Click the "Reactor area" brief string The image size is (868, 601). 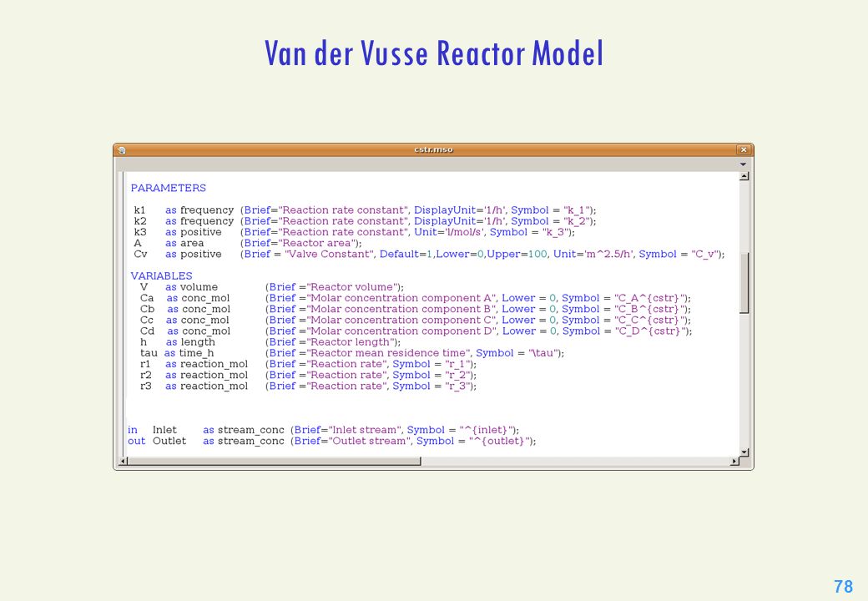point(316,243)
